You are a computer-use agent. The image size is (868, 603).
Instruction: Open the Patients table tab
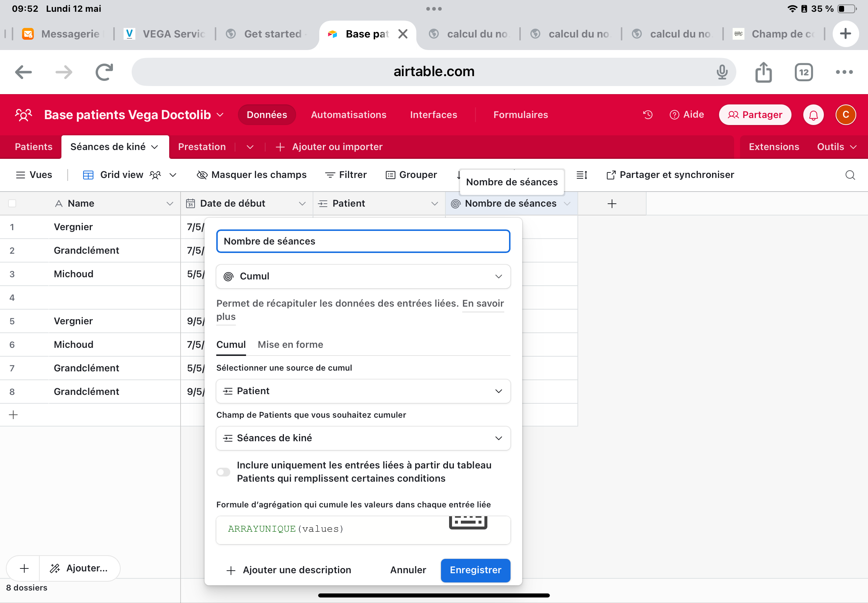point(33,147)
